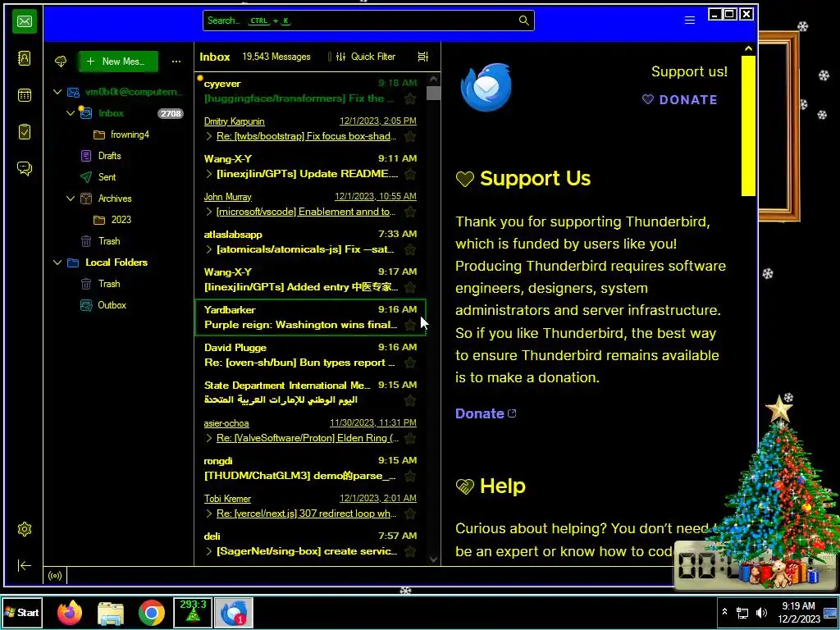Collapse the Archives folder

tap(71, 199)
